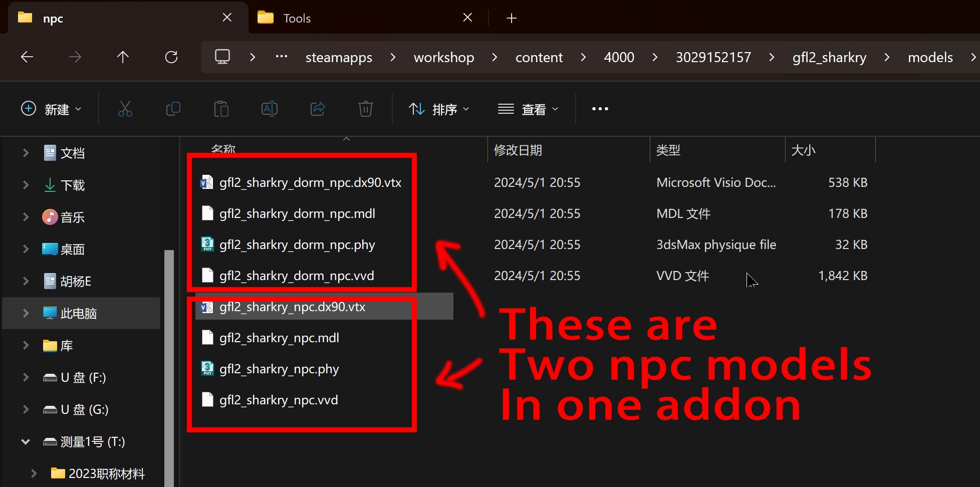980x487 pixels.
Task: Select file gfl2_sharkry_dorm_npc.phy
Action: pyautogui.click(x=297, y=245)
